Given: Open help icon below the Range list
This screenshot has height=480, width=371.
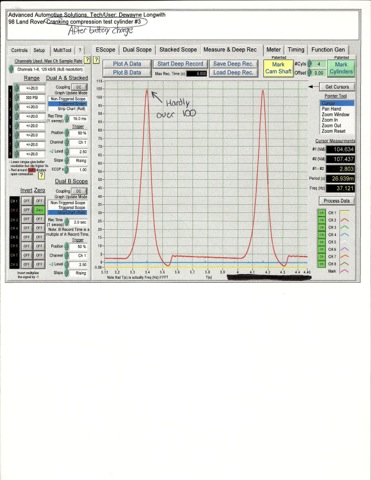Looking at the screenshot, I should point(41,176).
